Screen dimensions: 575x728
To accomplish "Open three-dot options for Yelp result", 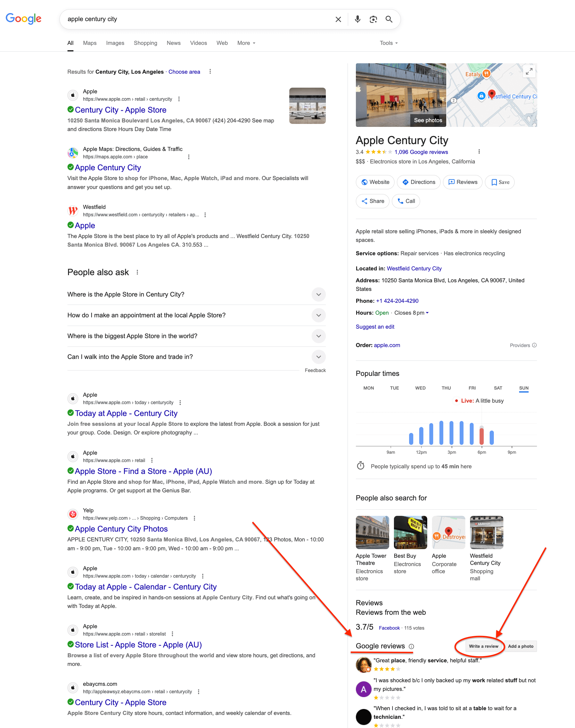I will tap(194, 518).
